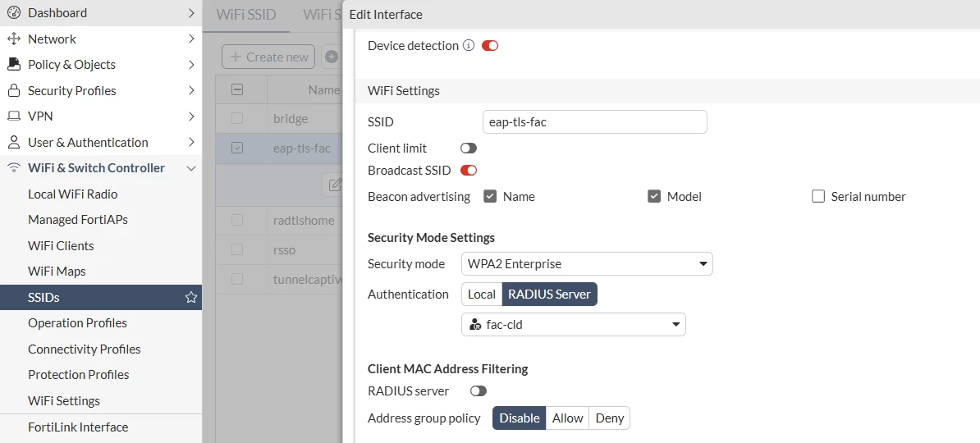Check the bridge row checkbox
980x443 pixels.
pos(237,118)
